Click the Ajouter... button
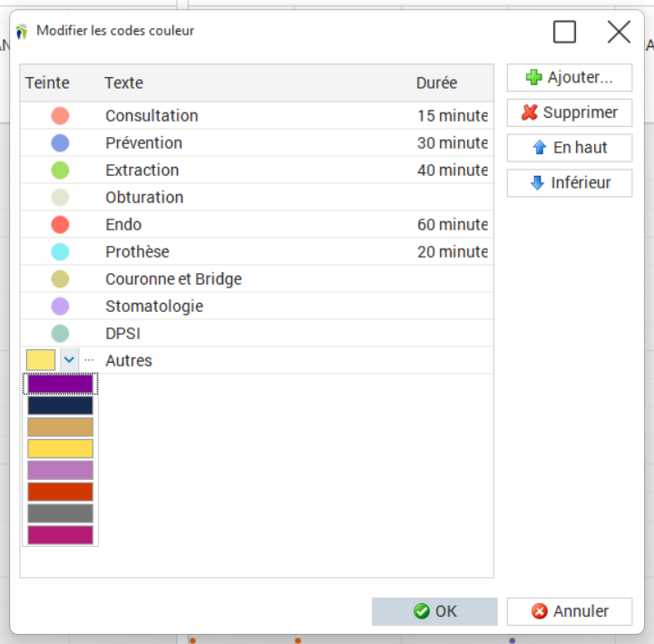 point(570,78)
